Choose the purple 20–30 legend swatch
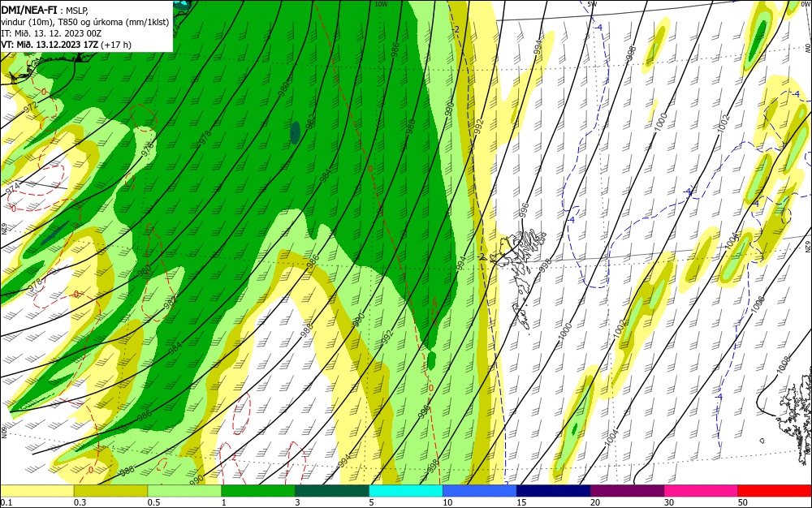This screenshot has height=508, width=812. (627, 491)
